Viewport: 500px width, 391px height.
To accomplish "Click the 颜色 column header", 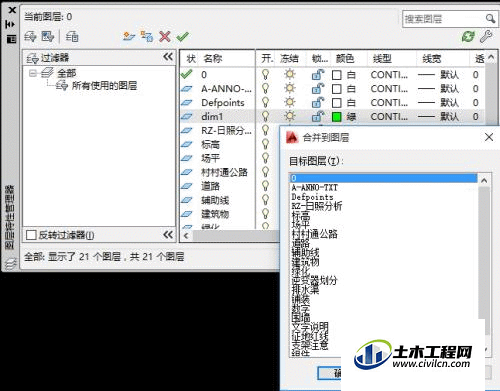I will (x=344, y=59).
